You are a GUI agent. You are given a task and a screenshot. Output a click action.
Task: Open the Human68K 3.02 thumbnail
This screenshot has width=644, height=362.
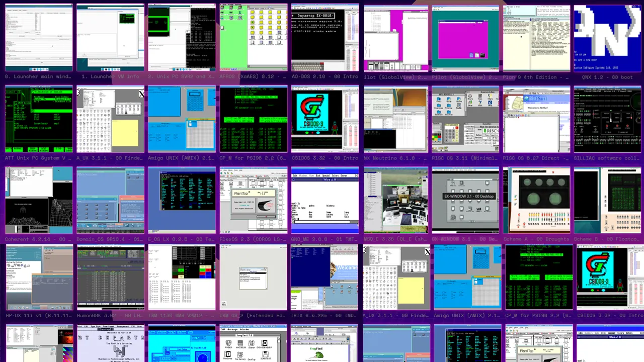(x=110, y=278)
